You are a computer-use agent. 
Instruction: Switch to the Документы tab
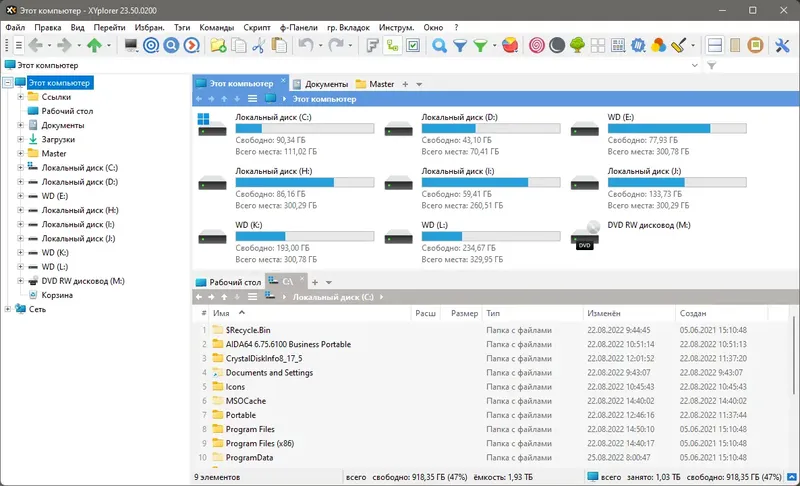click(320, 84)
